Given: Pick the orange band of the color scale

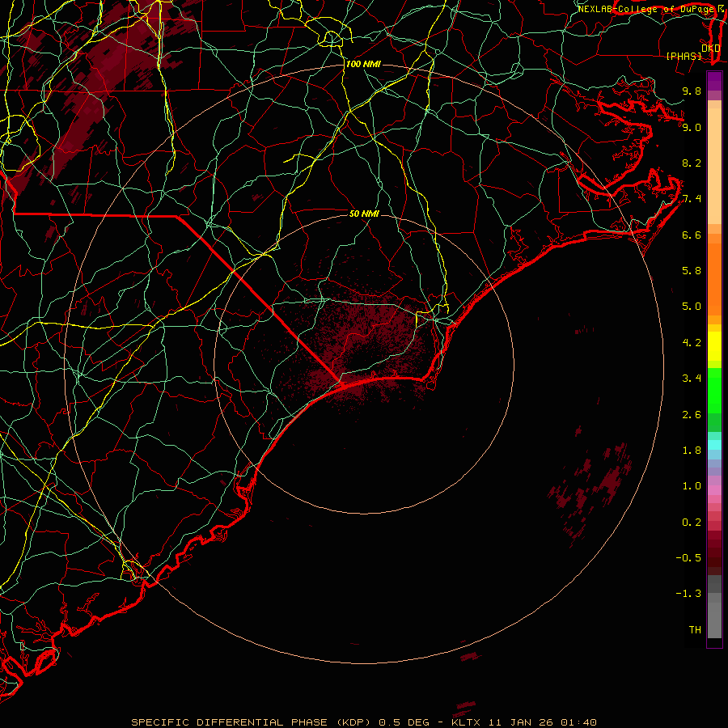Looking at the screenshot, I should [x=714, y=278].
